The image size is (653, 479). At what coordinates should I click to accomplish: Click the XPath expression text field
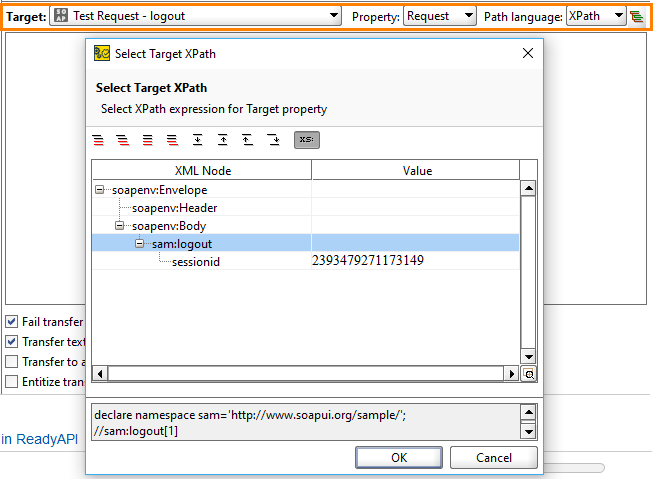coord(306,422)
